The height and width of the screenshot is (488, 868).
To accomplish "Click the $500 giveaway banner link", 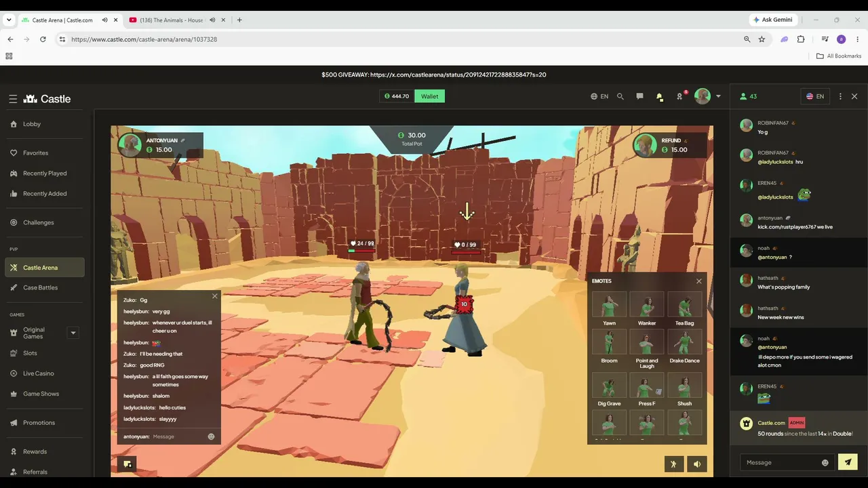I will (x=434, y=75).
